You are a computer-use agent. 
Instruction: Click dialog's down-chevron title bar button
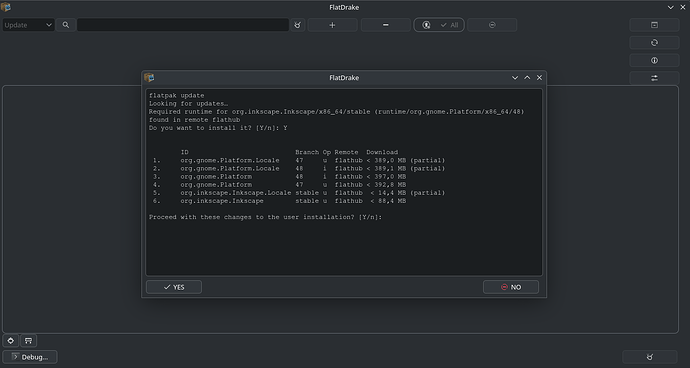[x=515, y=78]
